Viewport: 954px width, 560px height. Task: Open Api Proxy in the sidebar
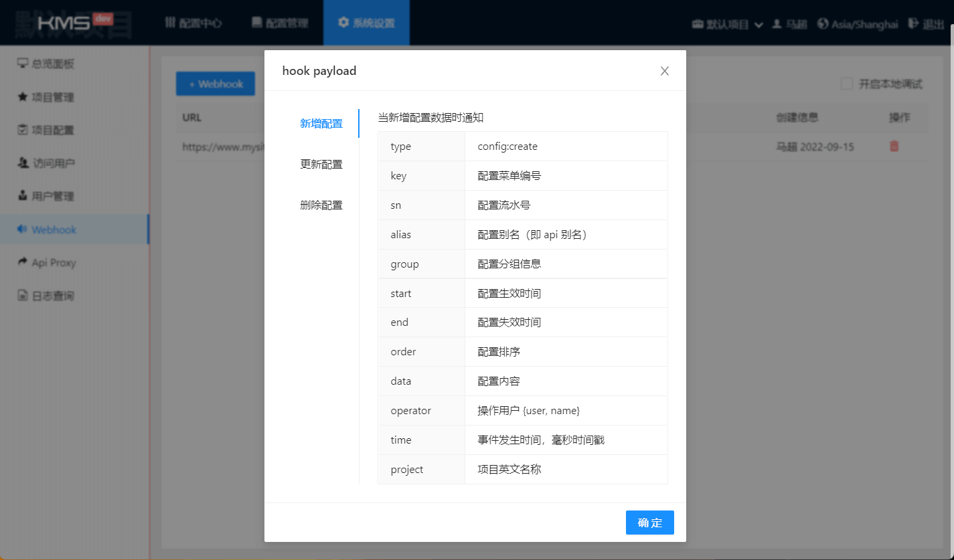tap(54, 263)
